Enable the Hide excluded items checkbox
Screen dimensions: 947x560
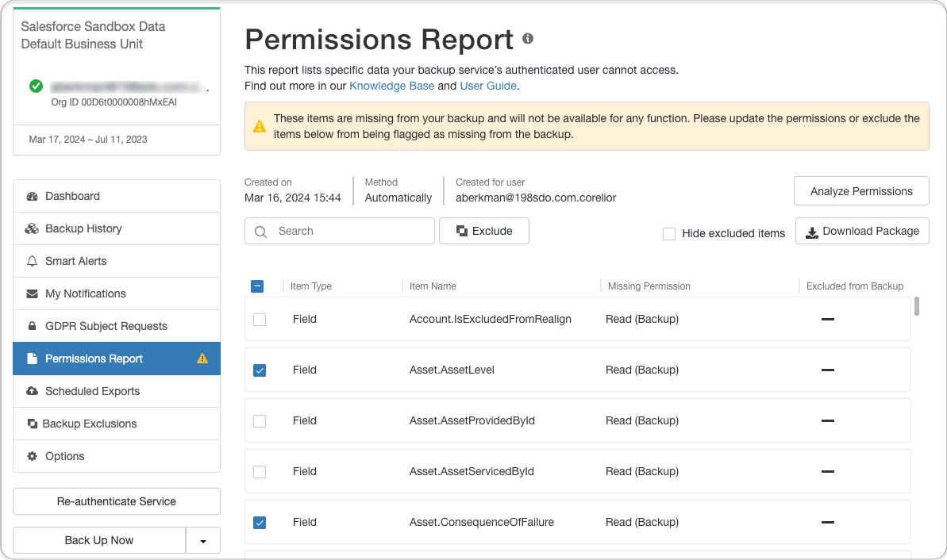tap(669, 234)
